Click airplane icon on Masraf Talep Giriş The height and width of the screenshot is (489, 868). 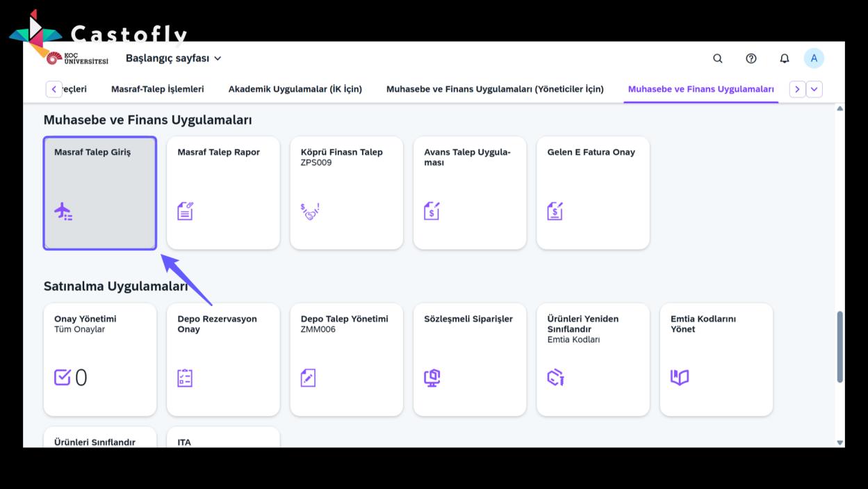(x=63, y=211)
